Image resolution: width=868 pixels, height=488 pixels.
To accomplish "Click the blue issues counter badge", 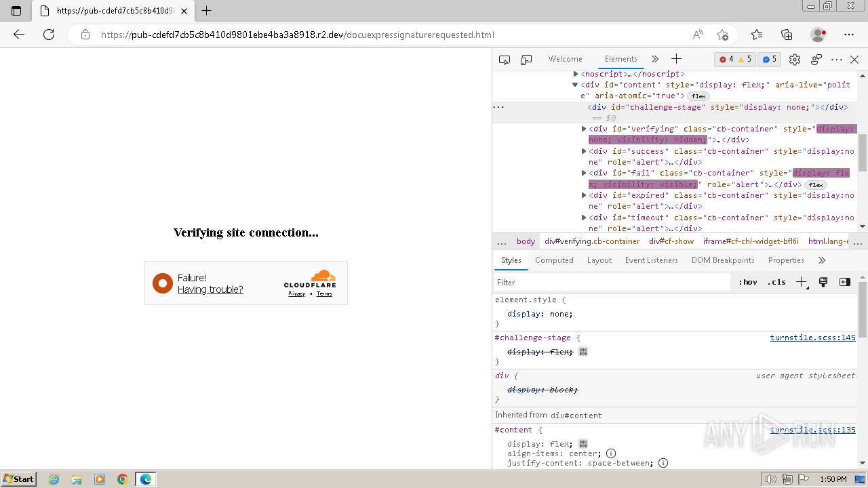I will point(770,60).
